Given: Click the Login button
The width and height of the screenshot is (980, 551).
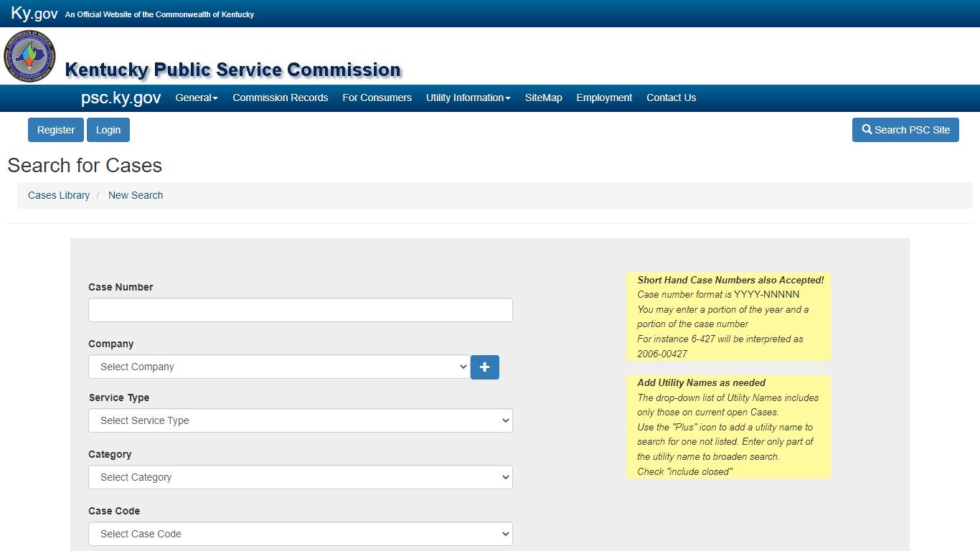Looking at the screenshot, I should point(108,130).
